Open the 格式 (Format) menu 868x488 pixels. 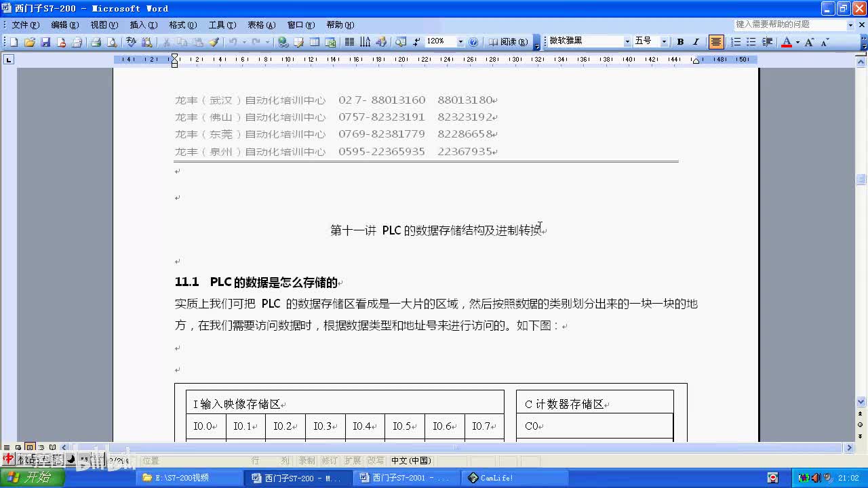(182, 24)
